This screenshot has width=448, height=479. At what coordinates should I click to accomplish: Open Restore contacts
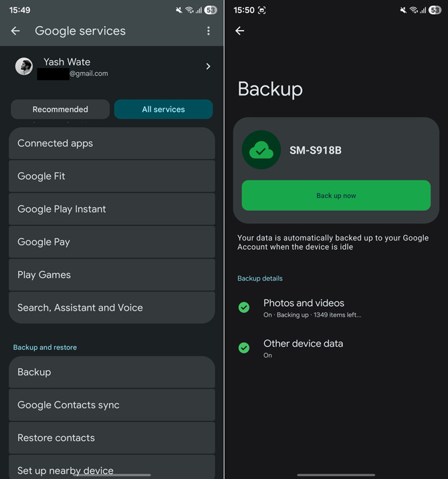coord(112,438)
